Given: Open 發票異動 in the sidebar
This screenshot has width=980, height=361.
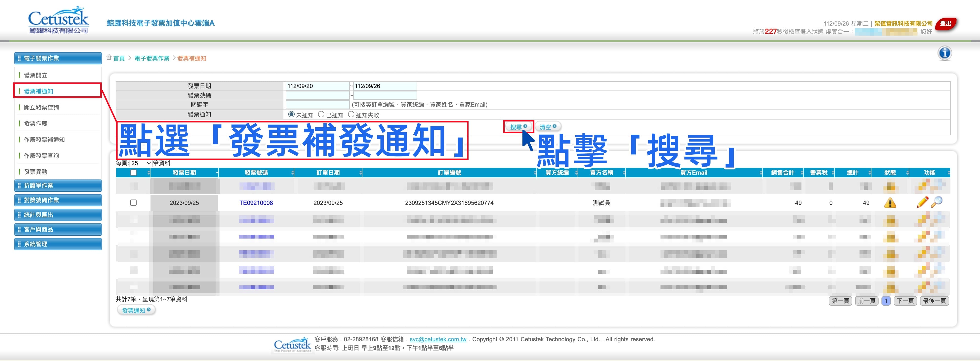Looking at the screenshot, I should (x=36, y=172).
